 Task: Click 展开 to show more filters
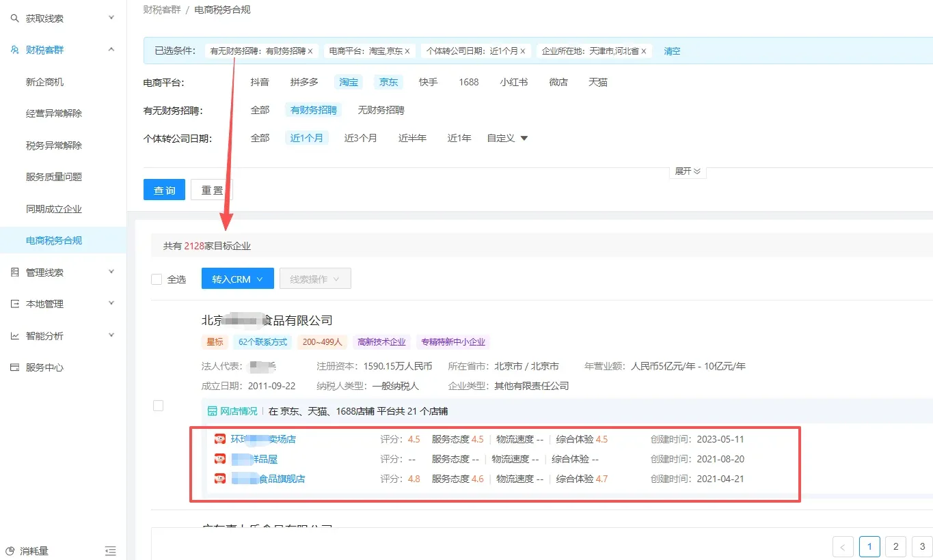point(688,171)
